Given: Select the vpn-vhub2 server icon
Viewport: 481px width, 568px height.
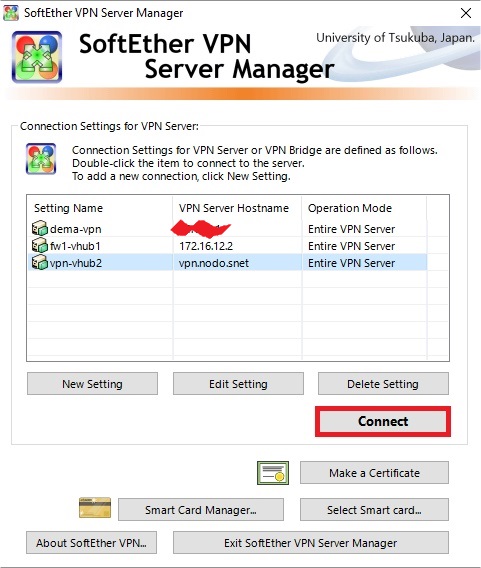Looking at the screenshot, I should tap(39, 263).
